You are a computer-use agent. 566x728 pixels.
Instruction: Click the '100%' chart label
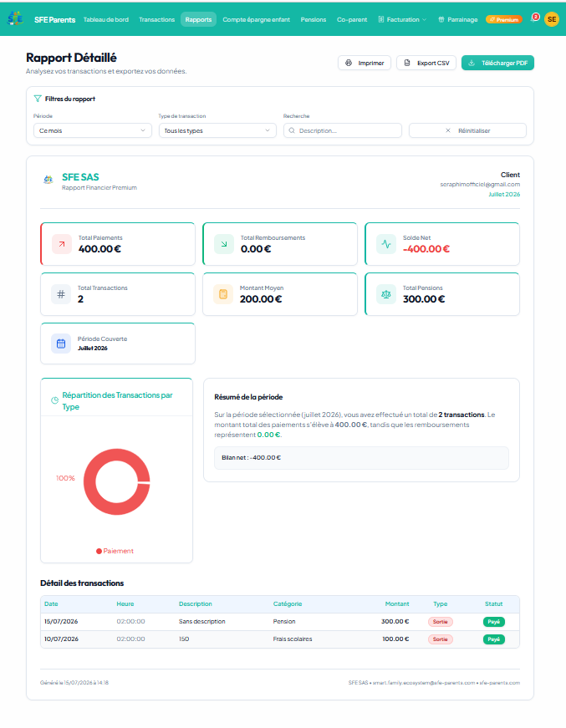(x=65, y=478)
